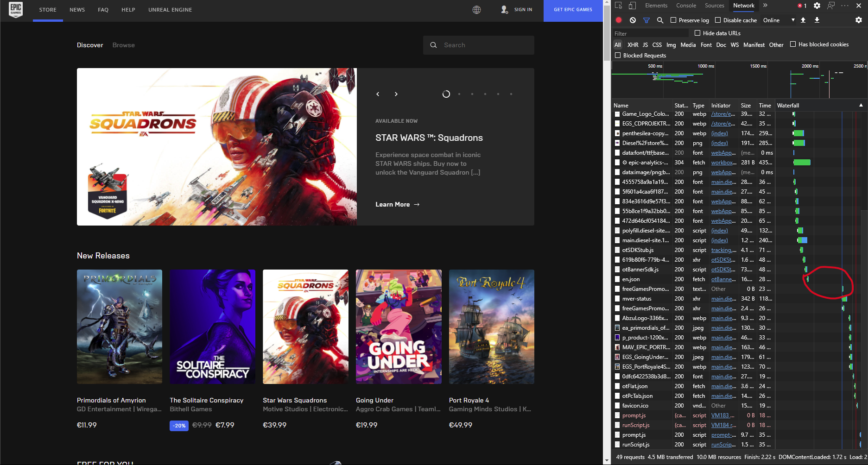
Task: Click the Epic Games logo
Action: coord(16,10)
